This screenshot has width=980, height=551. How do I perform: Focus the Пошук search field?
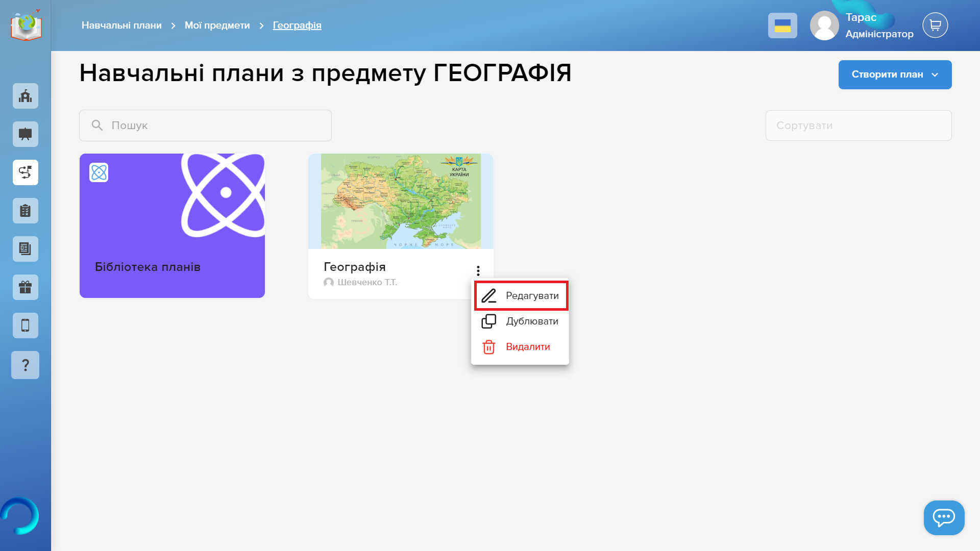click(205, 126)
